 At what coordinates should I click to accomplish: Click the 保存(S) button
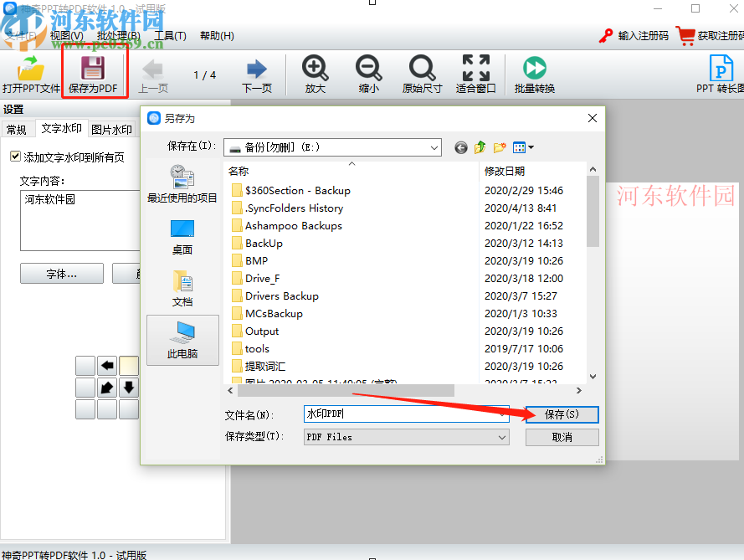click(562, 414)
